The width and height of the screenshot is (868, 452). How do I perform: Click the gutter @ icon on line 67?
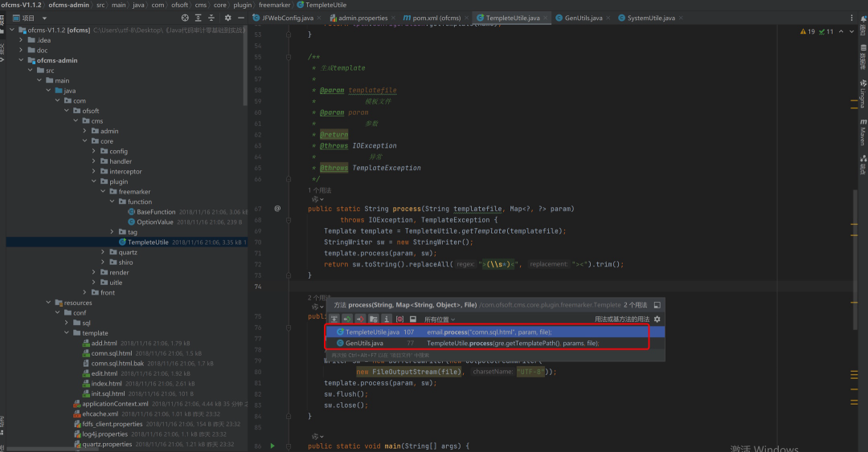[277, 209]
